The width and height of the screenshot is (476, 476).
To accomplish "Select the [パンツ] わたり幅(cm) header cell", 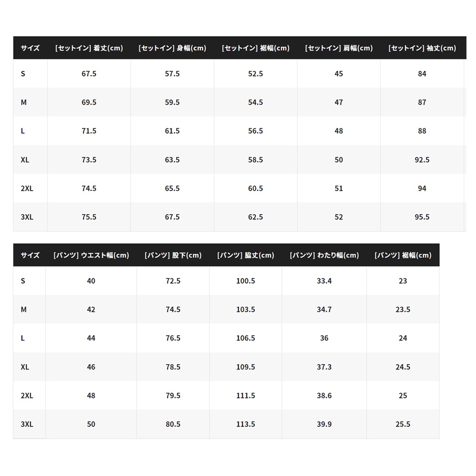I will pyautogui.click(x=324, y=255).
